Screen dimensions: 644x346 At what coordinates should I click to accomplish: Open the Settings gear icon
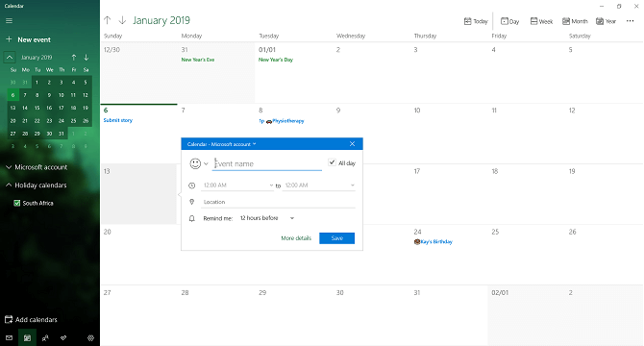click(x=90, y=337)
